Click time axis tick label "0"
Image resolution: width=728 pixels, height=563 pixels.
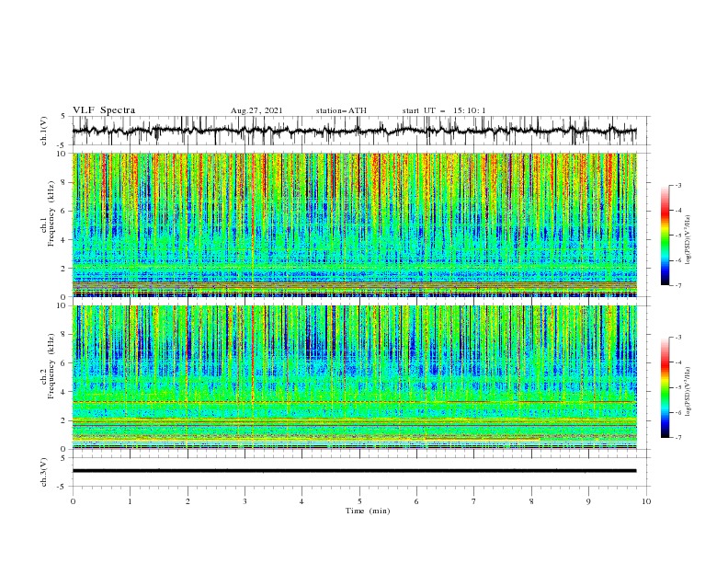point(73,501)
